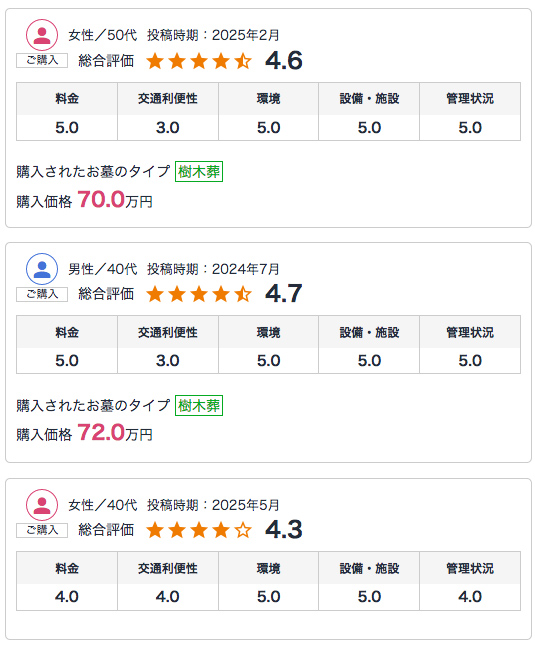This screenshot has width=535, height=649.
Task: Select the 環境 header in the third review table
Action: pyautogui.click(x=269, y=568)
